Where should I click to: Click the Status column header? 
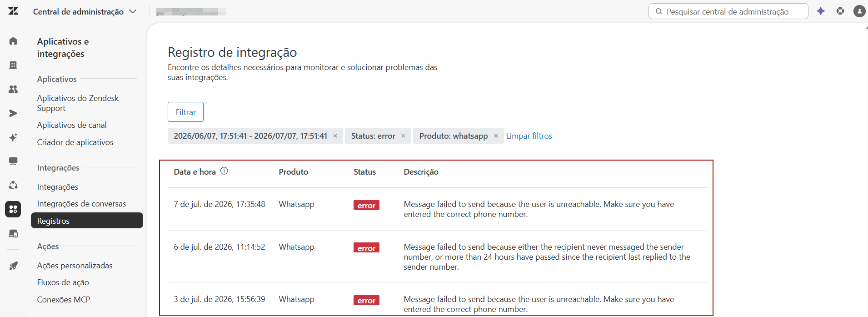[x=364, y=172]
